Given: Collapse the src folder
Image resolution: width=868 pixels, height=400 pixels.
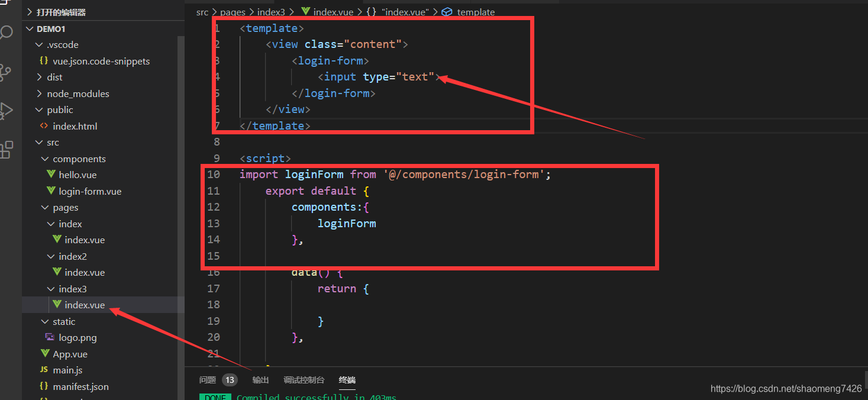Looking at the screenshot, I should coord(39,142).
